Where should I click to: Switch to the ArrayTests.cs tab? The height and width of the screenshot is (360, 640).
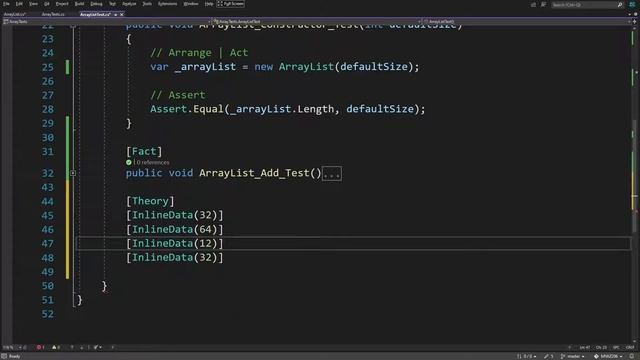click(53, 14)
